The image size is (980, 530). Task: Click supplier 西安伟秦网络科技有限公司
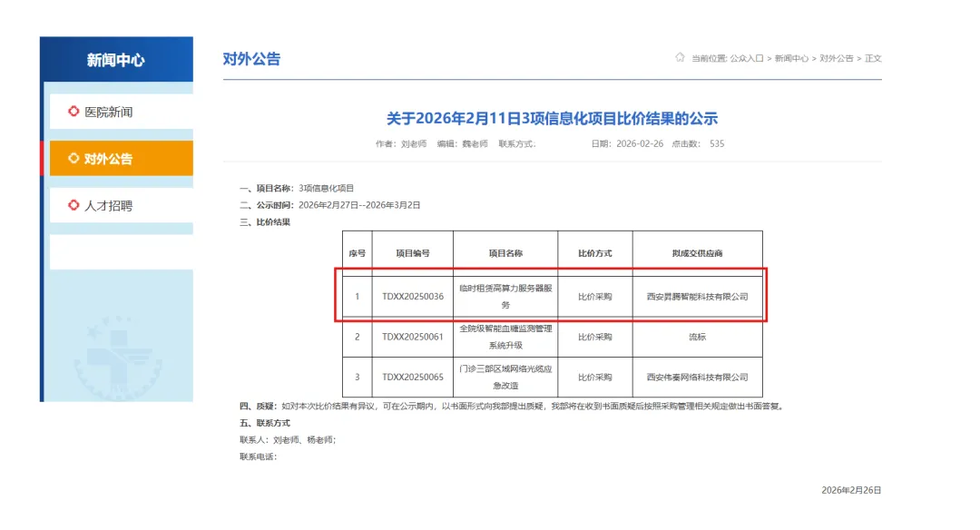point(698,377)
